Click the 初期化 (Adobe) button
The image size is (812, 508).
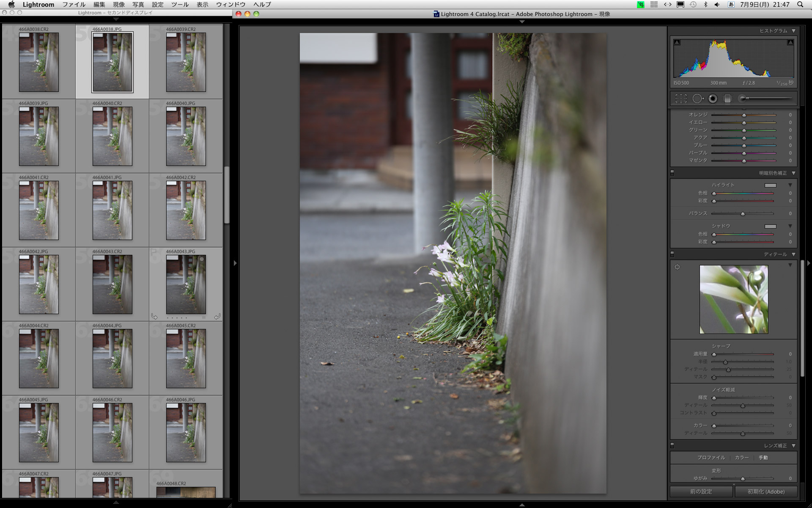coord(766,491)
